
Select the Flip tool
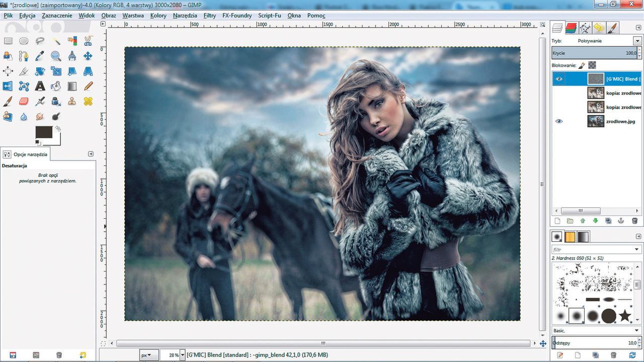click(8, 86)
